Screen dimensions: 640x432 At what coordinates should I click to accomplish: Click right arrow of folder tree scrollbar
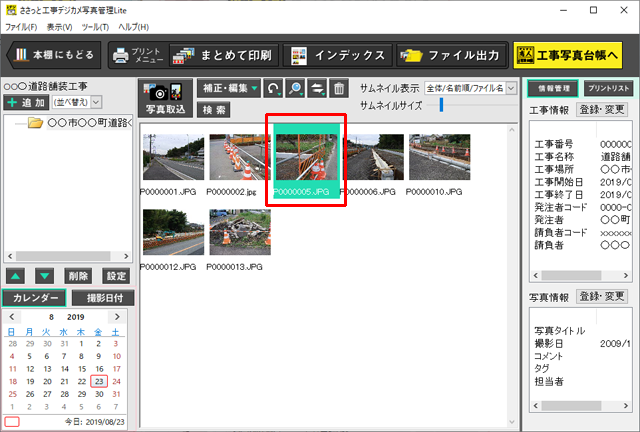pos(126,256)
